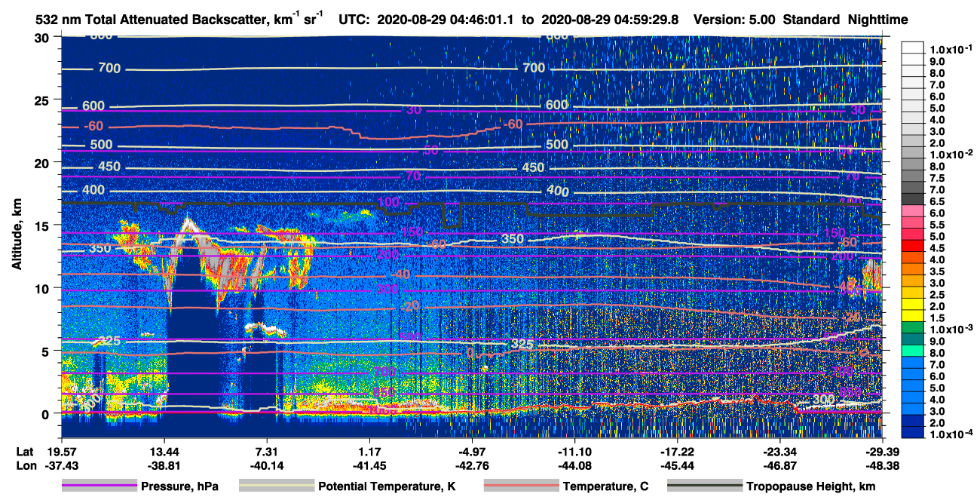
Task: Click the Potential Temperature, K legend label
Action: click(387, 486)
